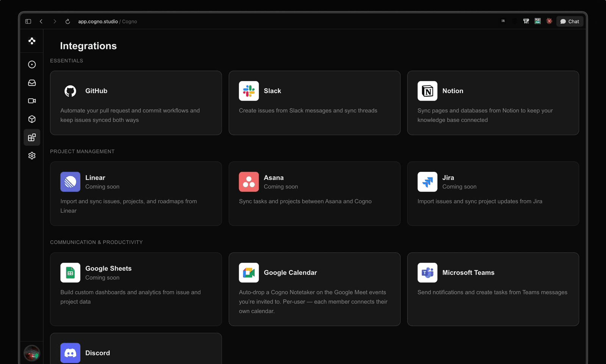Open the Google Calendar card title

click(290, 273)
